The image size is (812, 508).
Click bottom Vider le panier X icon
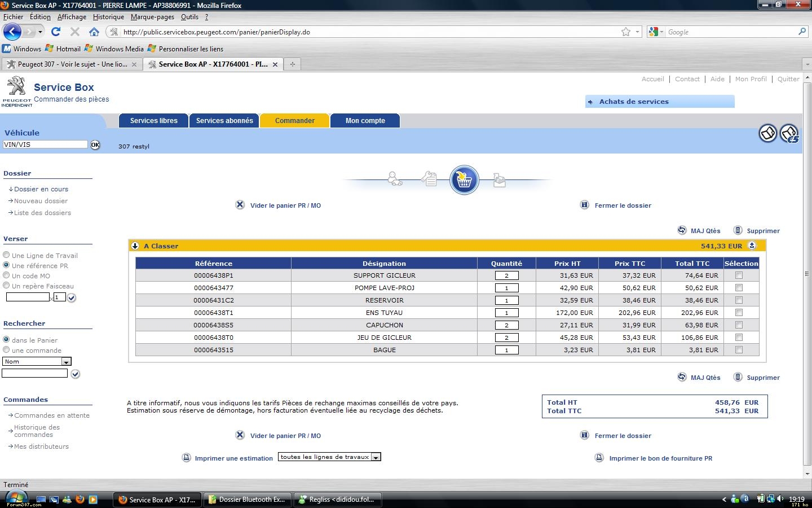coord(240,435)
